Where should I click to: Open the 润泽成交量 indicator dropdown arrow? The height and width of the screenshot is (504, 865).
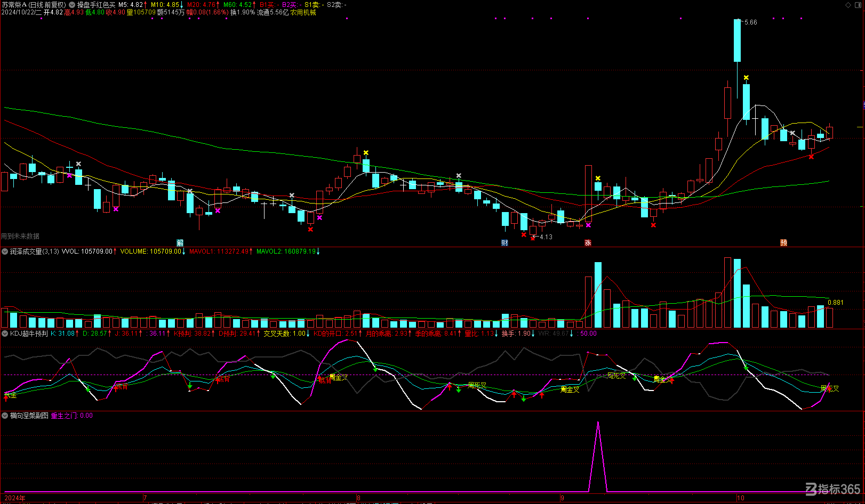5,251
